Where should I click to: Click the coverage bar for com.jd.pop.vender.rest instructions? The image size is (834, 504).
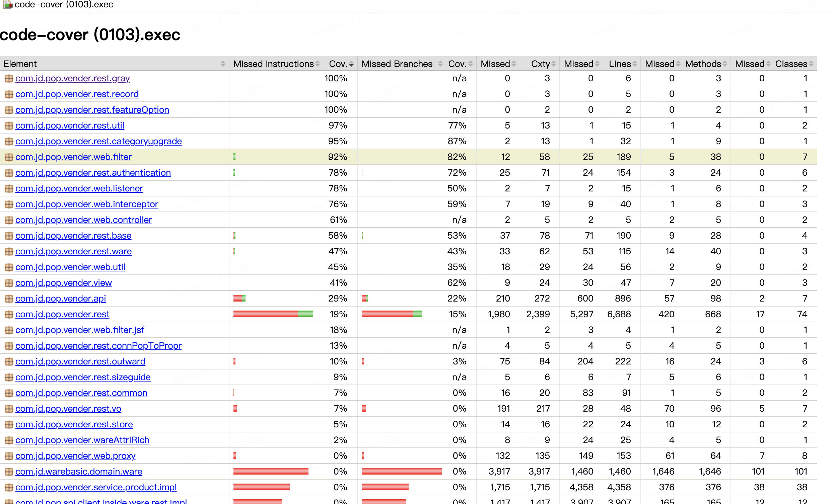pyautogui.click(x=273, y=314)
